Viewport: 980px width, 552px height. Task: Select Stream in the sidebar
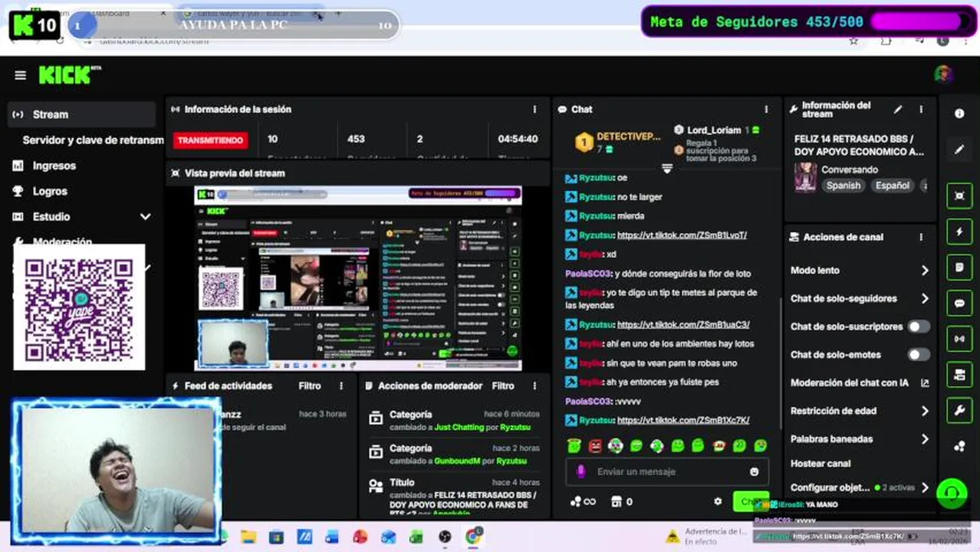(83, 114)
